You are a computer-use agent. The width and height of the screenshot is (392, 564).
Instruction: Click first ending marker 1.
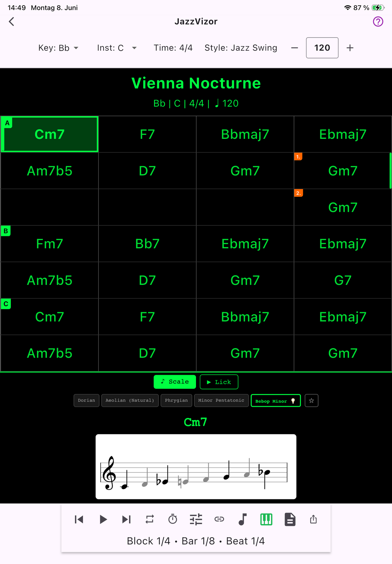tap(298, 157)
